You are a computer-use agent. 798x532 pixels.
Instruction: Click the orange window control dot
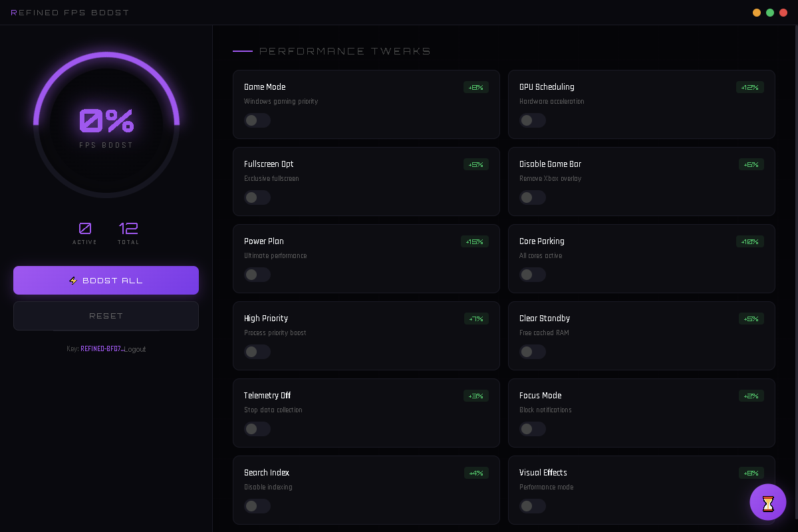[x=757, y=13]
